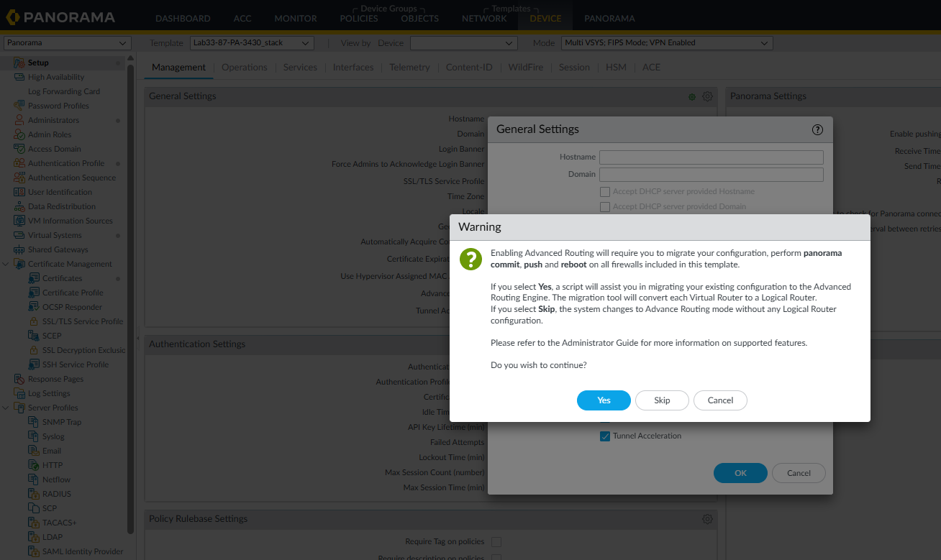Select Netflow in the sidebar tree
This screenshot has width=941, height=560.
[57, 479]
